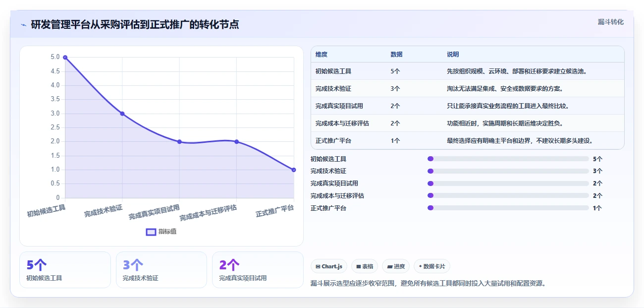
Task: Click the folder icon in 进度 chip
Action: (x=390, y=266)
